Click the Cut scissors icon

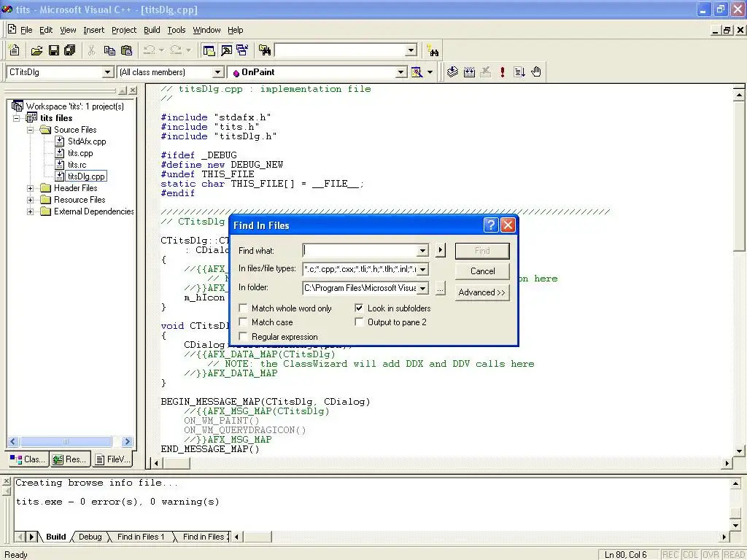[x=91, y=50]
